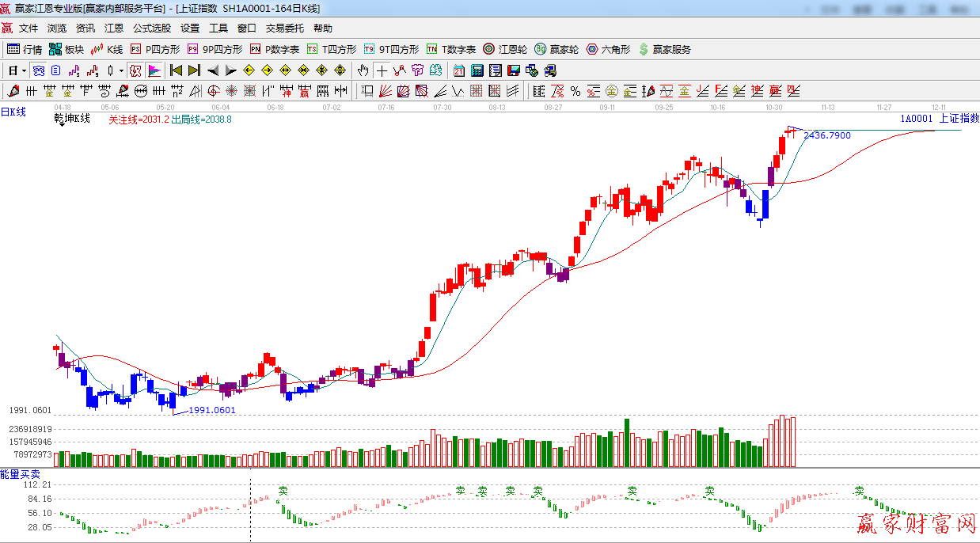Click the calendar date icon
Viewport: 980px width, 543px height.
[x=459, y=70]
